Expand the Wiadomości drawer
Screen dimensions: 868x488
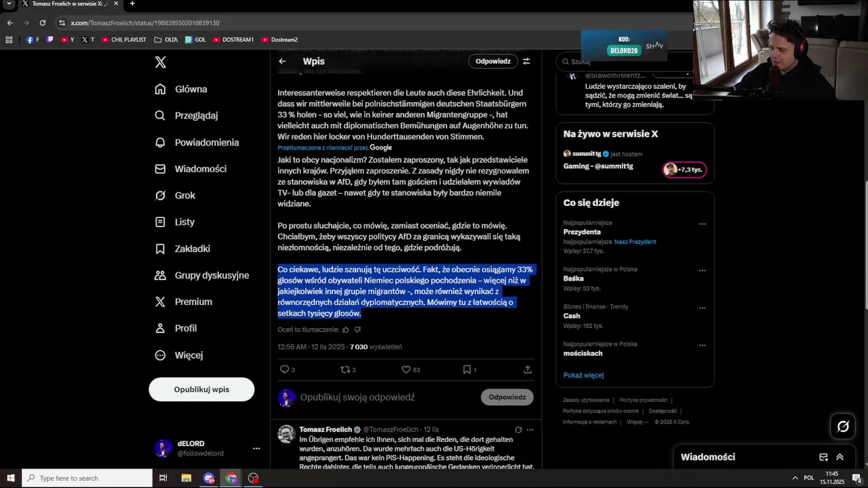pyautogui.click(x=840, y=457)
